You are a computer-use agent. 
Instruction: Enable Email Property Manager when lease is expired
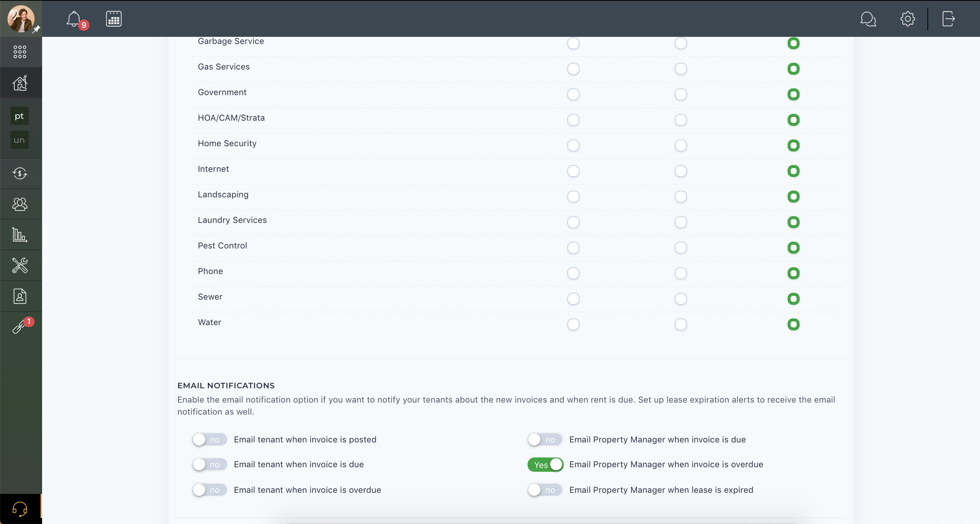coord(545,490)
